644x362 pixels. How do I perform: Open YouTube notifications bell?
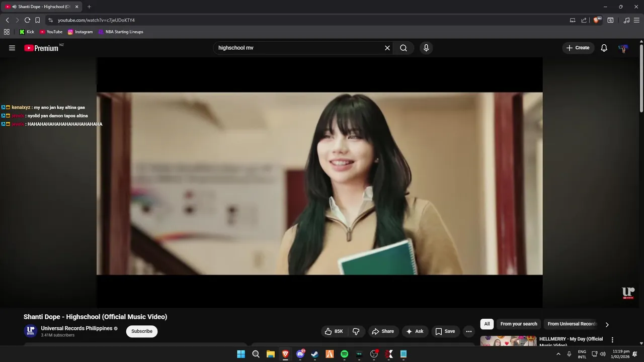[604, 48]
